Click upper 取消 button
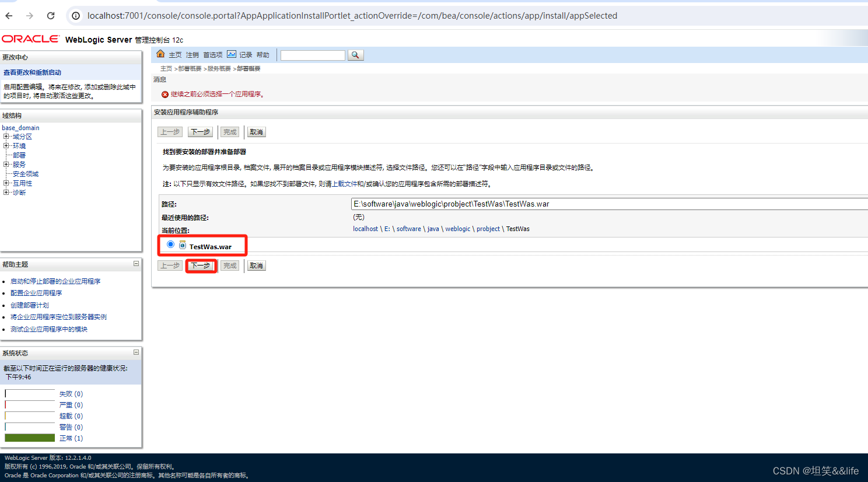Screen dimensions: 868x482 256,132
